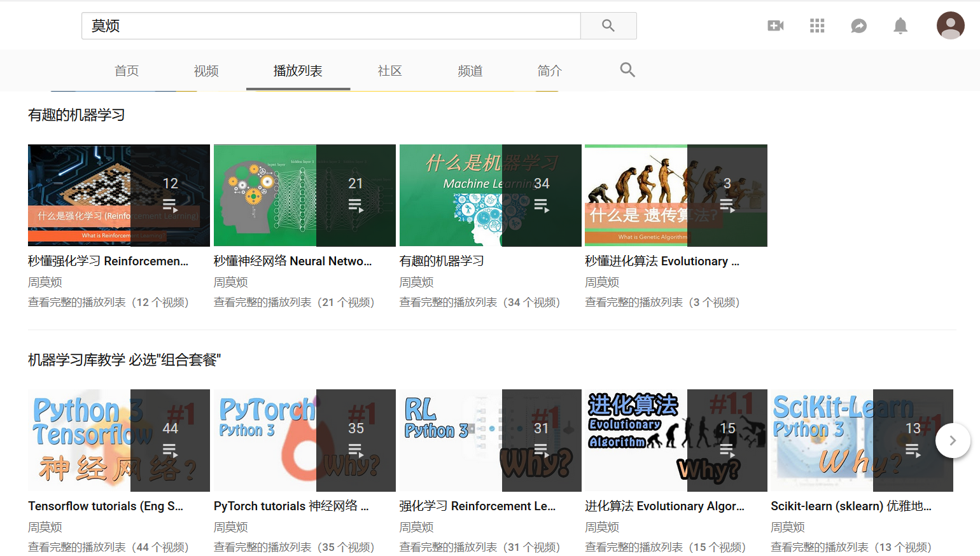
Task: Open the 秒懂神经网络 Neural Network thumbnail
Action: [305, 195]
